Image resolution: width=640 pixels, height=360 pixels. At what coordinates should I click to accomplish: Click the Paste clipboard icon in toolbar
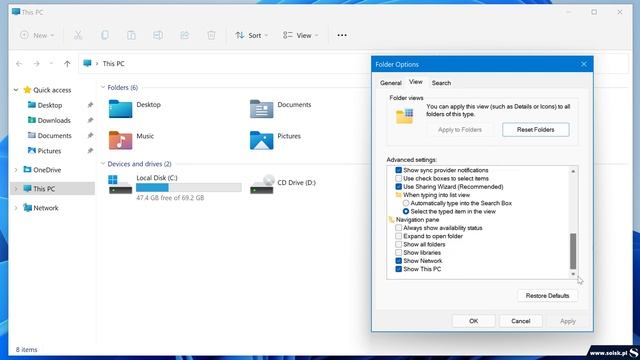(x=131, y=35)
